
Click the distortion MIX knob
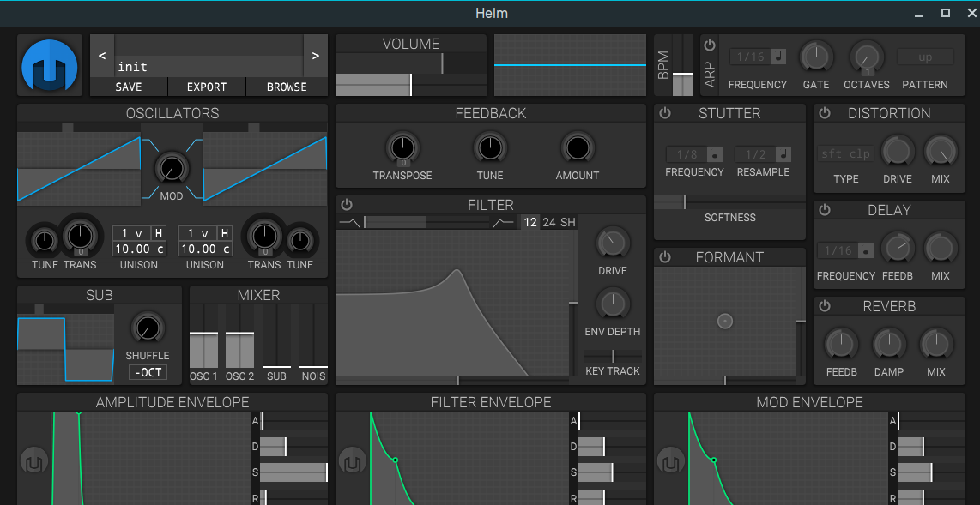[x=940, y=151]
